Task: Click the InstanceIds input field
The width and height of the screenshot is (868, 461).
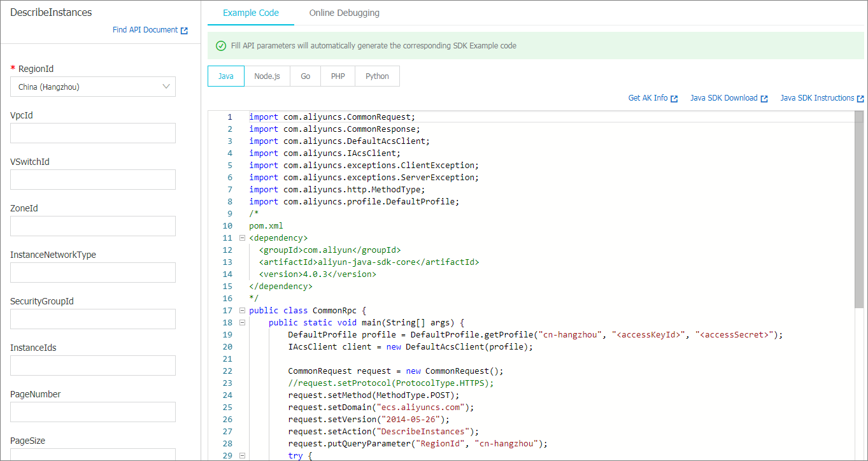Action: point(93,365)
